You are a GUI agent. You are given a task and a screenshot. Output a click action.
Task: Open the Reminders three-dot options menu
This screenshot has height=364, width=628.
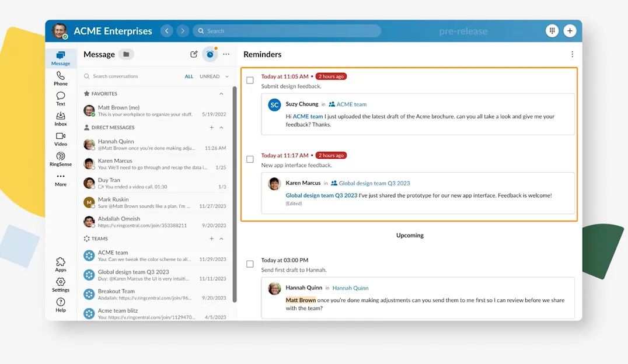pyautogui.click(x=572, y=54)
